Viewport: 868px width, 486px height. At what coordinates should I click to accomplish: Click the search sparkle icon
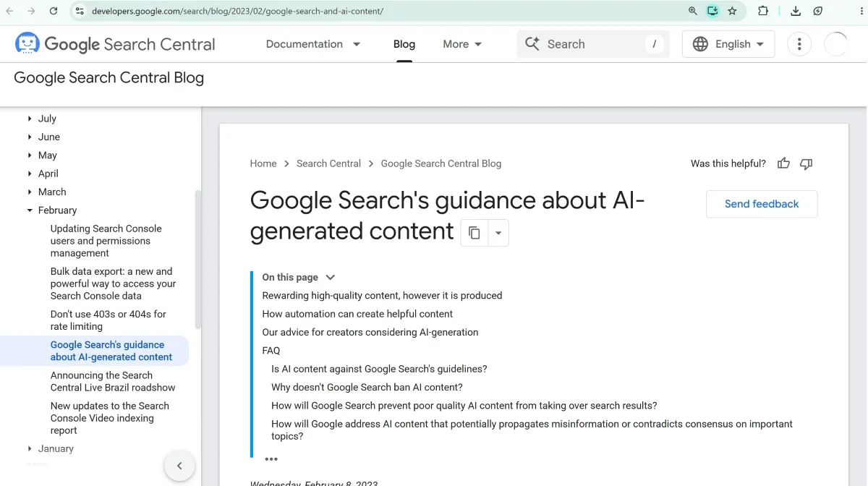click(x=532, y=44)
